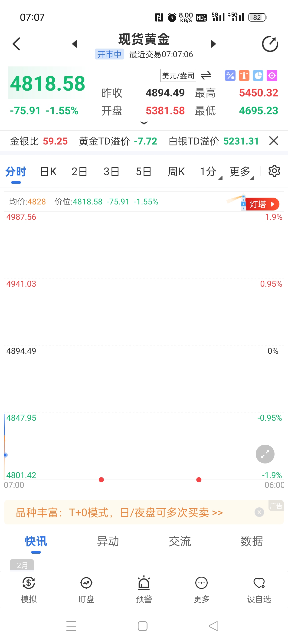Tap the back arrow icon
288x644 pixels.
pyautogui.click(x=16, y=44)
